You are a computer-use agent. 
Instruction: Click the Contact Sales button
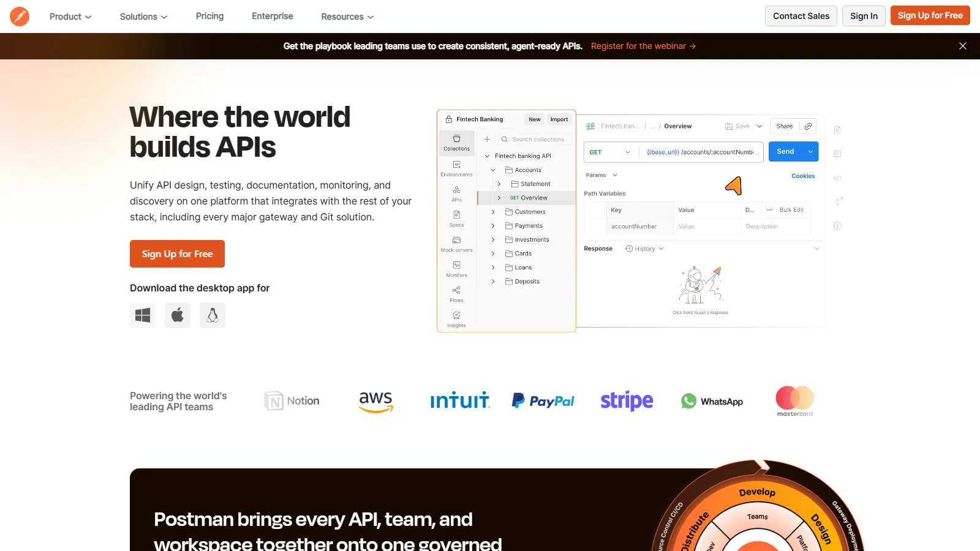(801, 16)
